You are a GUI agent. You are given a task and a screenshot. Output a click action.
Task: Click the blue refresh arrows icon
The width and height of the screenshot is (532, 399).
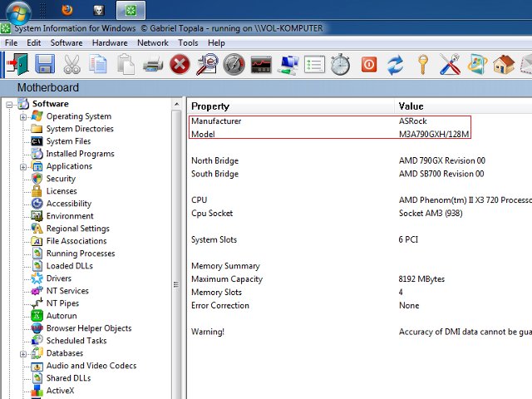click(395, 64)
